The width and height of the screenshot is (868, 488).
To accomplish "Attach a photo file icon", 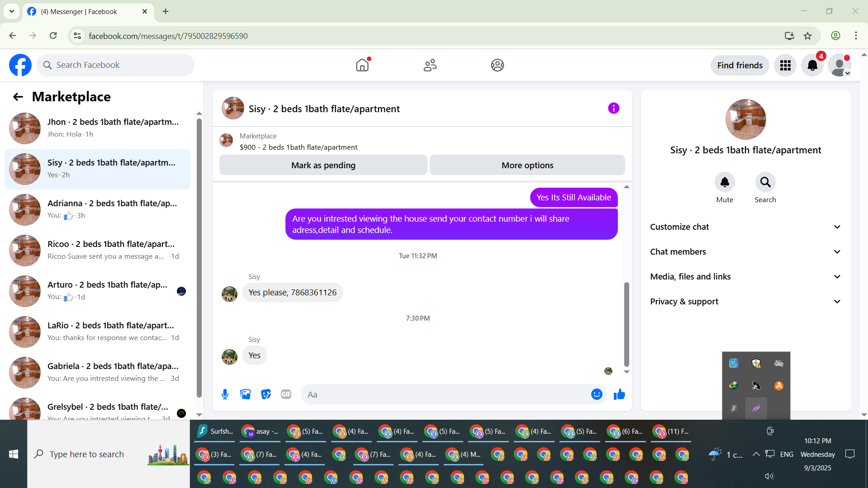I will coord(246,394).
